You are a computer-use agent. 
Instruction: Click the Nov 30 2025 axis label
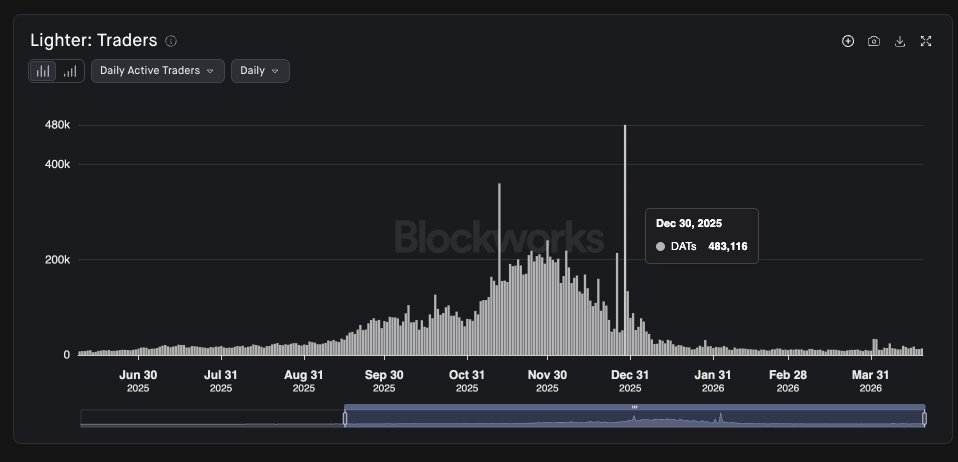547,381
